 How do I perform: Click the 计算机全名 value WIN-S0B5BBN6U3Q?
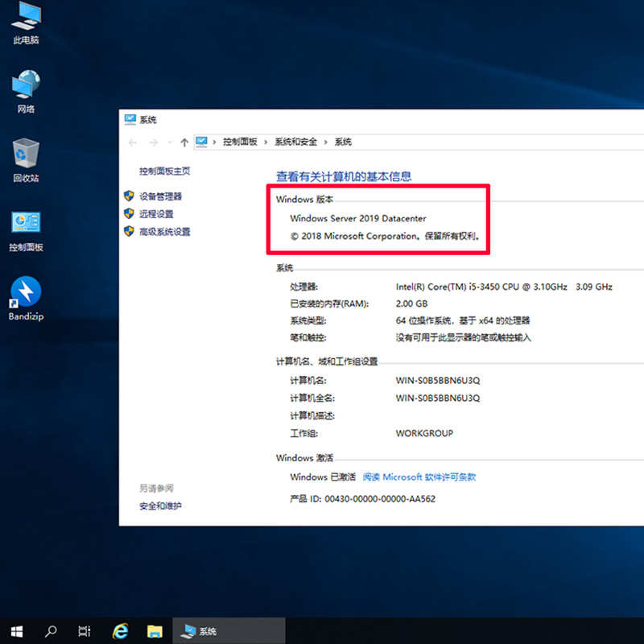[x=438, y=398]
